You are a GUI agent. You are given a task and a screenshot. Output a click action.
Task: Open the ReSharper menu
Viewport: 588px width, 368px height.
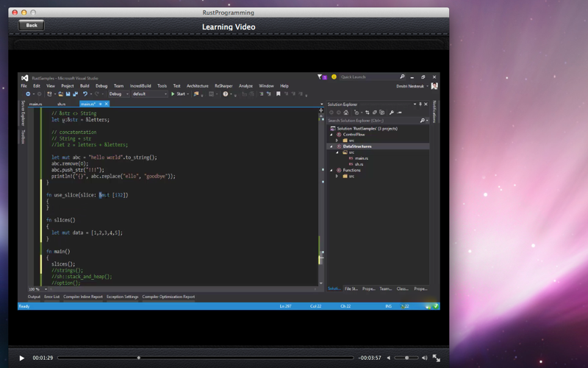[223, 86]
